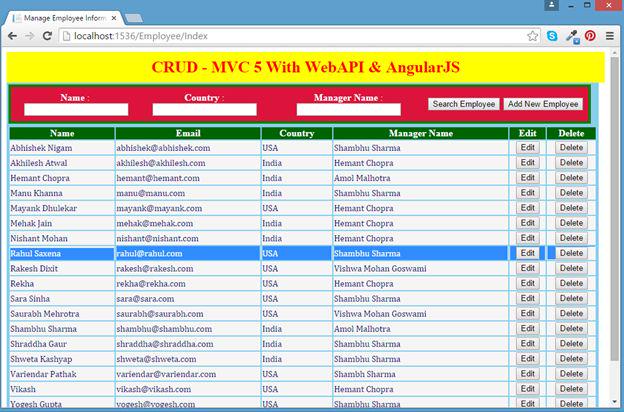Click Shambh Sharma manager in Variendar row

365,374
